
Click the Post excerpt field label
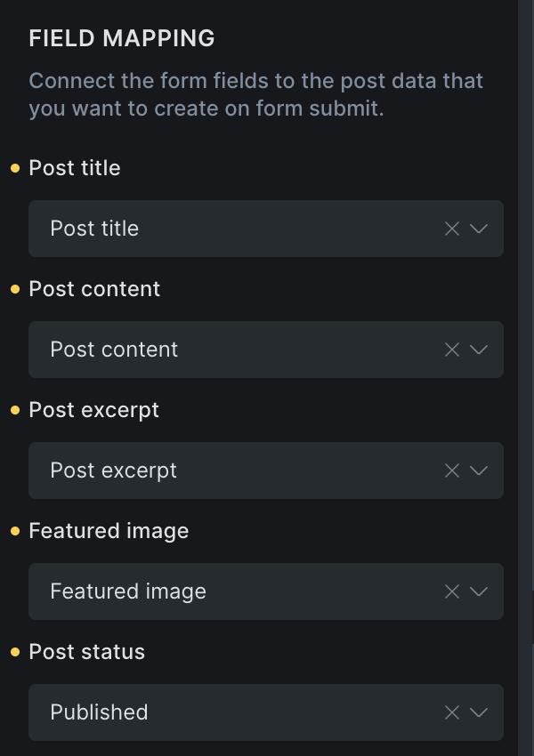pyautogui.click(x=93, y=410)
